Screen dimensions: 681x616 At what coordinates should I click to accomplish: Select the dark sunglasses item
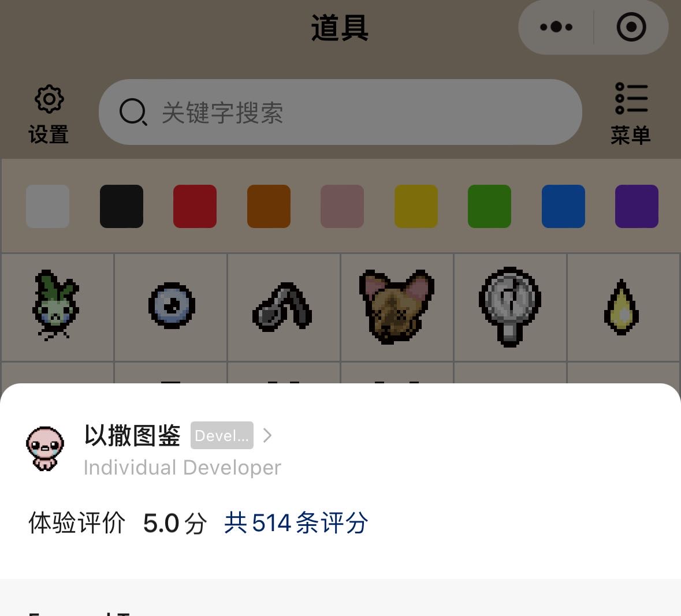(x=282, y=307)
